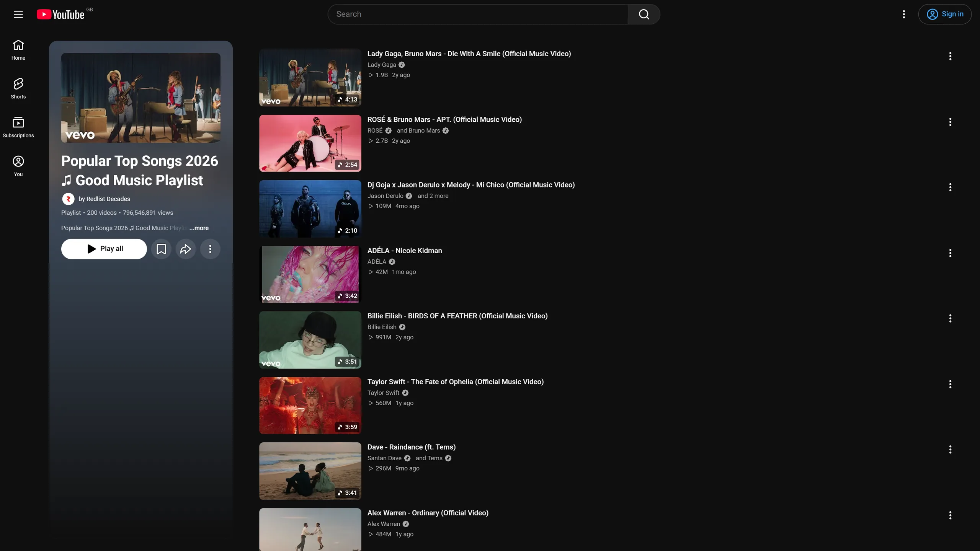Open 'and 2 more' artists link
The height and width of the screenshot is (551, 980).
coord(433,196)
